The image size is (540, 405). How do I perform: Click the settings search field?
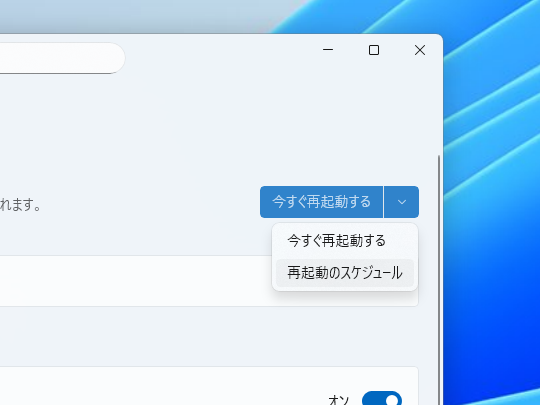point(62,58)
